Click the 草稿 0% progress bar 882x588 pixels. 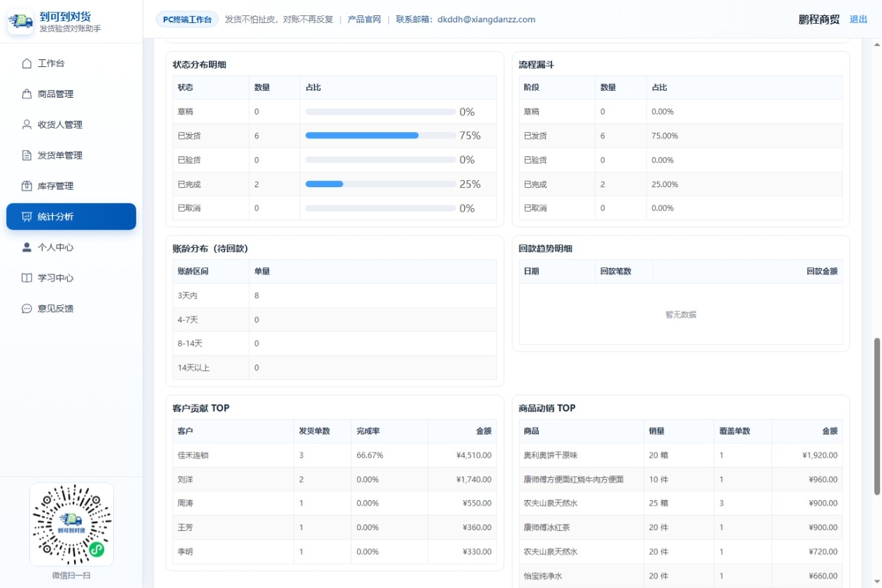click(x=381, y=112)
